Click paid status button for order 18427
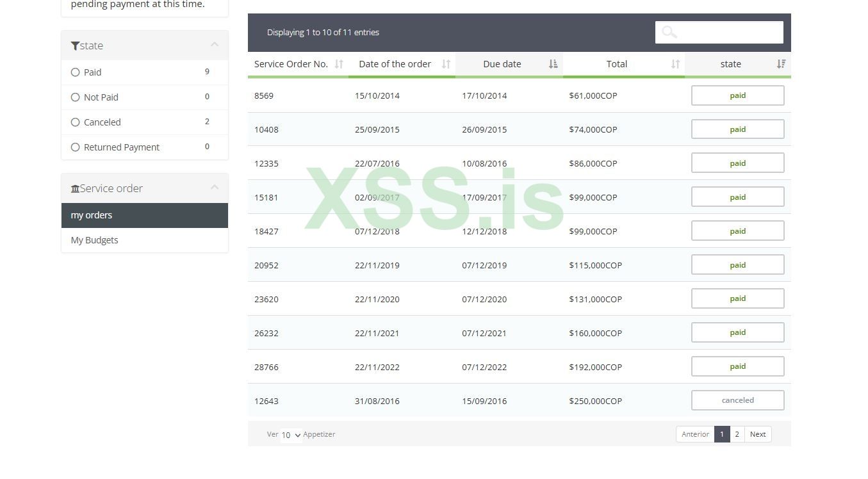Screen dimensions: 868x479 pyautogui.click(x=738, y=231)
